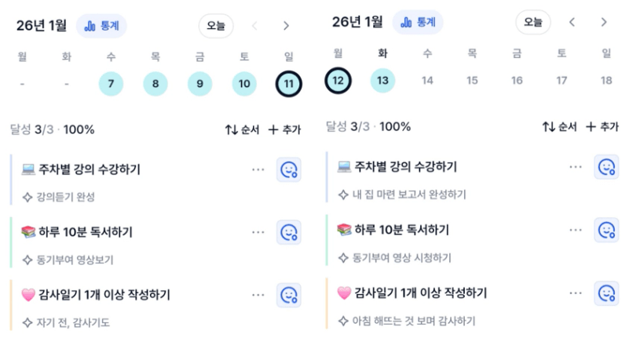This screenshot has height=338, width=644.
Task: Click the emoji check icon beside left 하루 10분 독서하기
Action: (x=288, y=232)
